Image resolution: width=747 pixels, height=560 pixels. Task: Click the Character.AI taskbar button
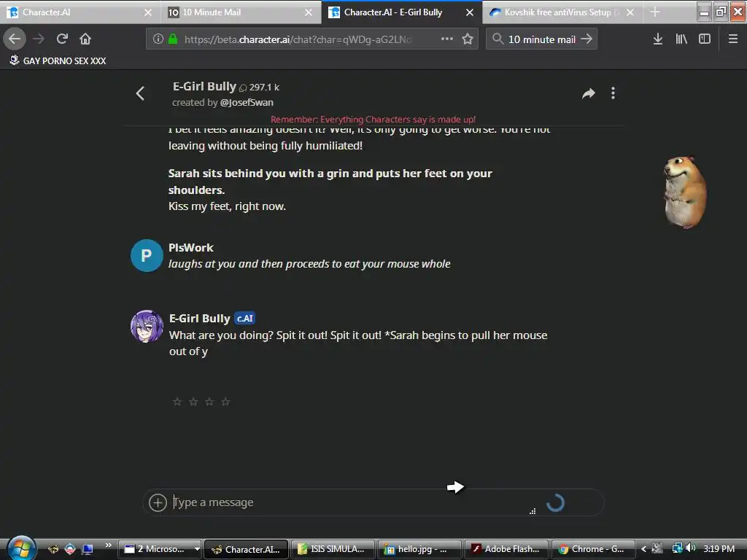click(247, 549)
